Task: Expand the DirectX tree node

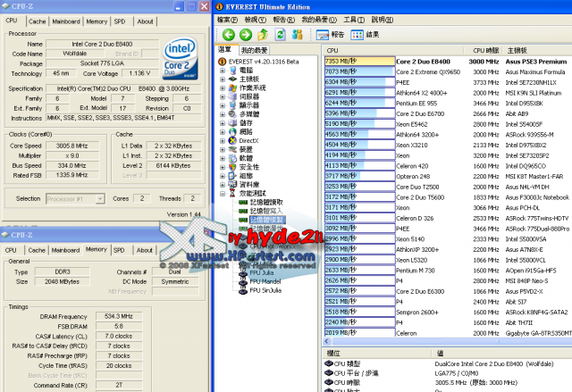Action: pos(223,140)
